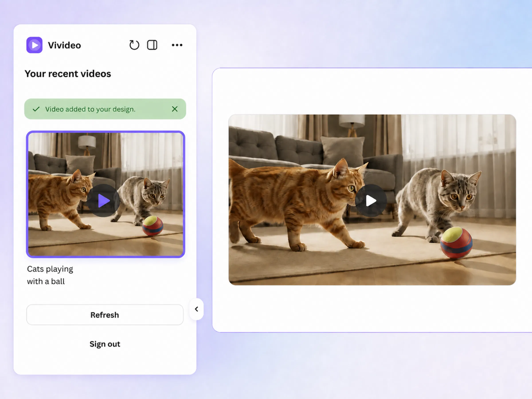Click the Refresh button
The height and width of the screenshot is (399, 532).
click(x=105, y=315)
